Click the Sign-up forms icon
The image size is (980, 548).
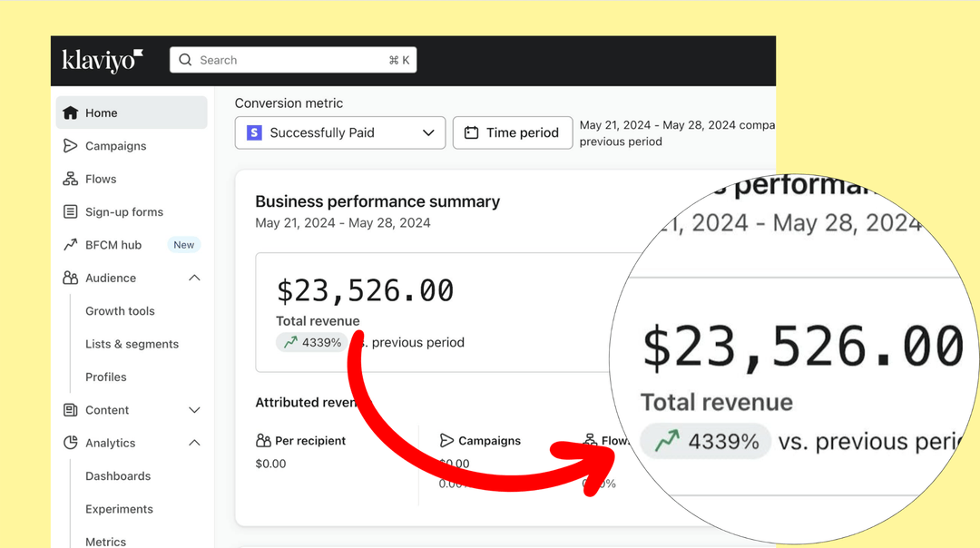coord(70,212)
